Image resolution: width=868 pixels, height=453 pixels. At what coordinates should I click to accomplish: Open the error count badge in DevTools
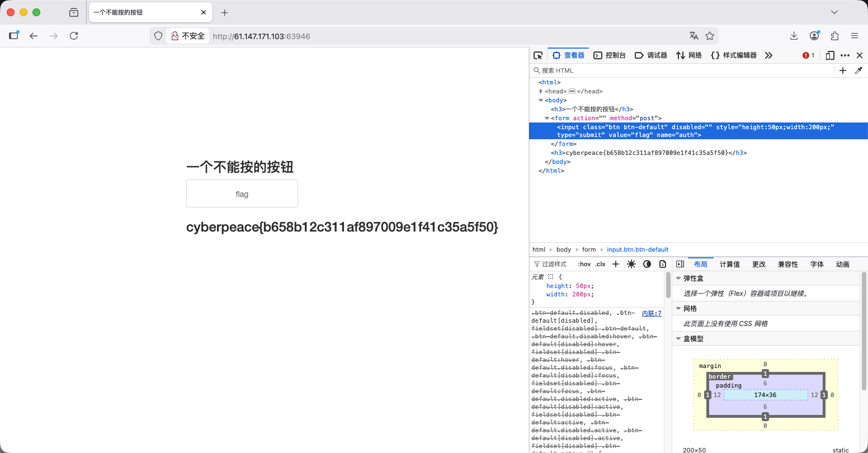(x=808, y=55)
